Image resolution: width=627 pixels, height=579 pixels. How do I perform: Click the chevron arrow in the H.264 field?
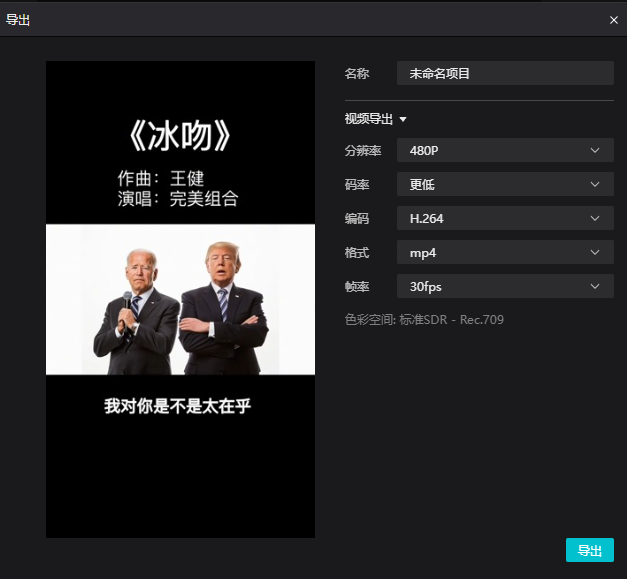(595, 218)
